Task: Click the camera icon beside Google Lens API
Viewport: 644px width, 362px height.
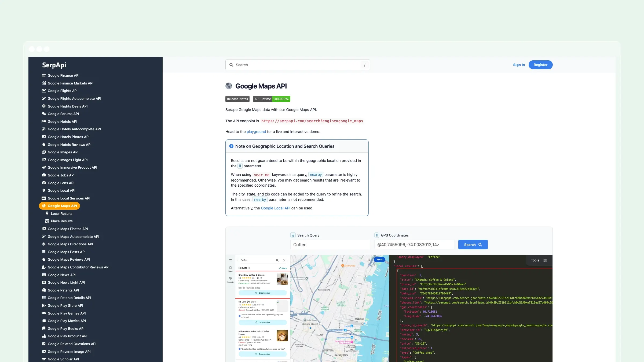Action: (x=44, y=183)
